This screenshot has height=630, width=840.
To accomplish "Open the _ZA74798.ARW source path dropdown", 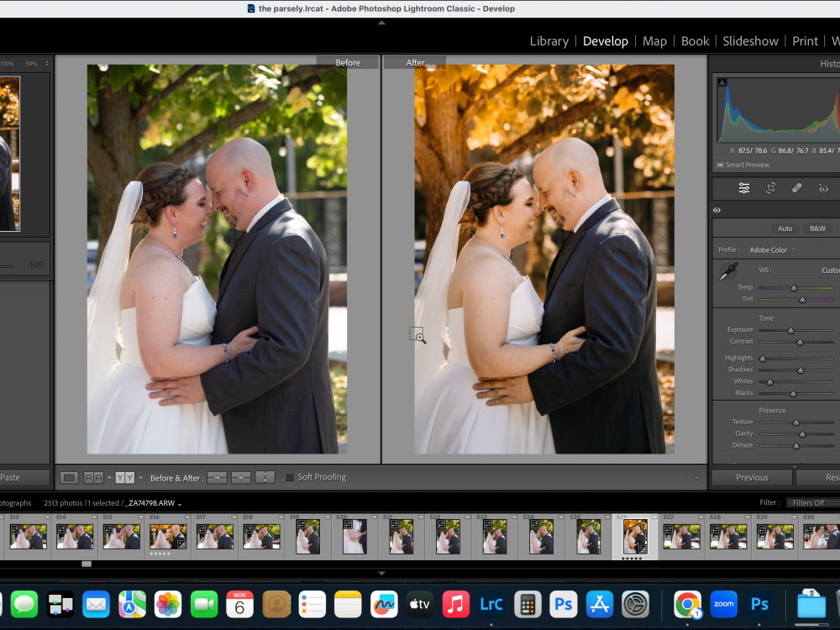I will 152,503.
